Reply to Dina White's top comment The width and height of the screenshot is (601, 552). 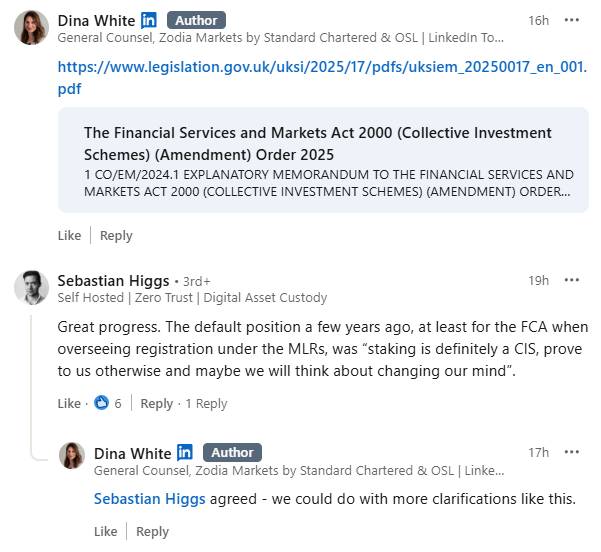(116, 235)
